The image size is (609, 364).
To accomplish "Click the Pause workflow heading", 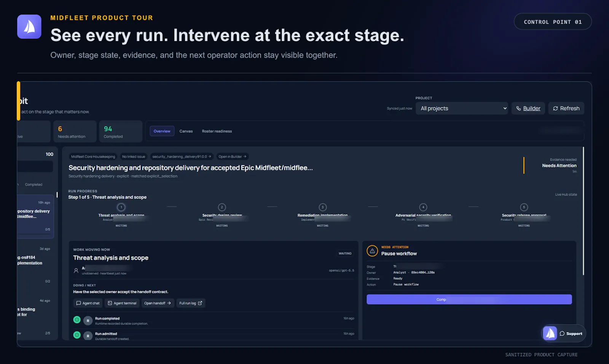I will pyautogui.click(x=399, y=254).
